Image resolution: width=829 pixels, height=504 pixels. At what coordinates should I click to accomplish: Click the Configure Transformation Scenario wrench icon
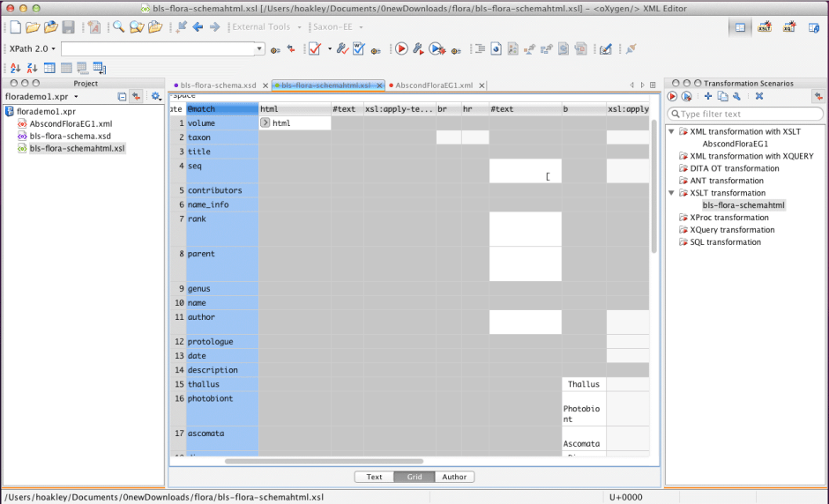click(x=418, y=49)
